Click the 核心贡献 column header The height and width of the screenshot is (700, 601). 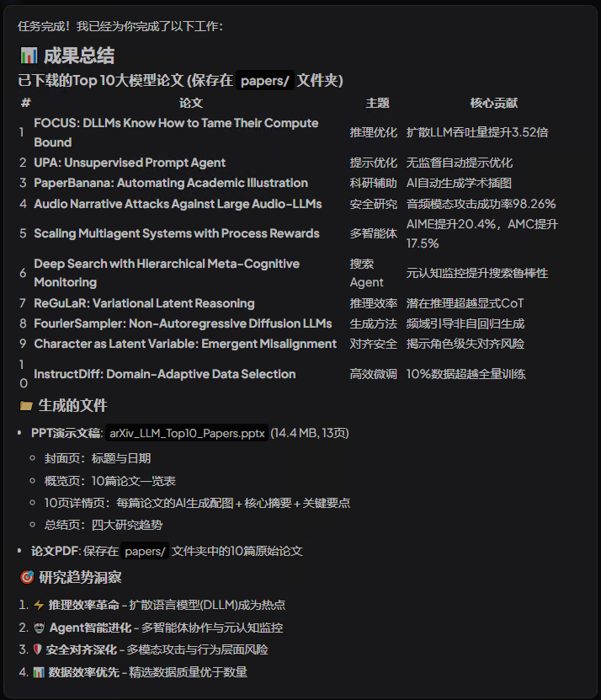click(x=493, y=103)
